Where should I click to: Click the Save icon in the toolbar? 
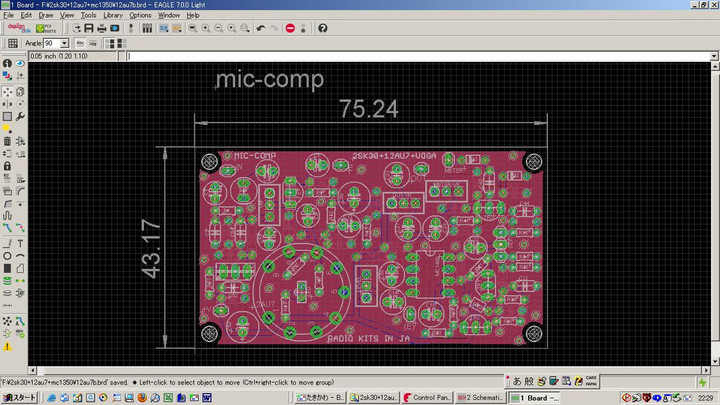pos(88,28)
